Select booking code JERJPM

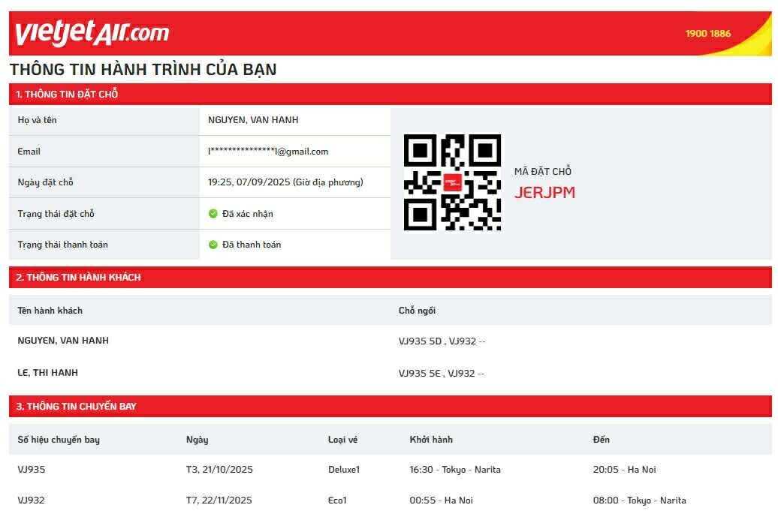544,193
